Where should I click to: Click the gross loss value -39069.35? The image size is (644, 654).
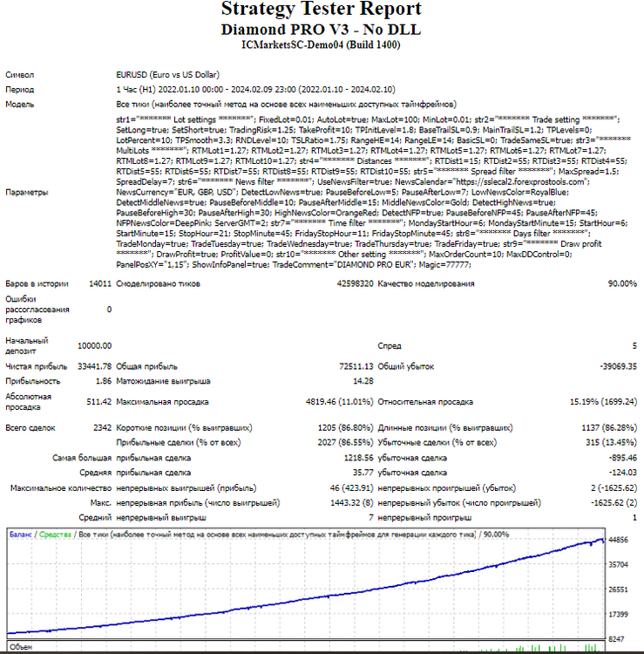tap(619, 366)
